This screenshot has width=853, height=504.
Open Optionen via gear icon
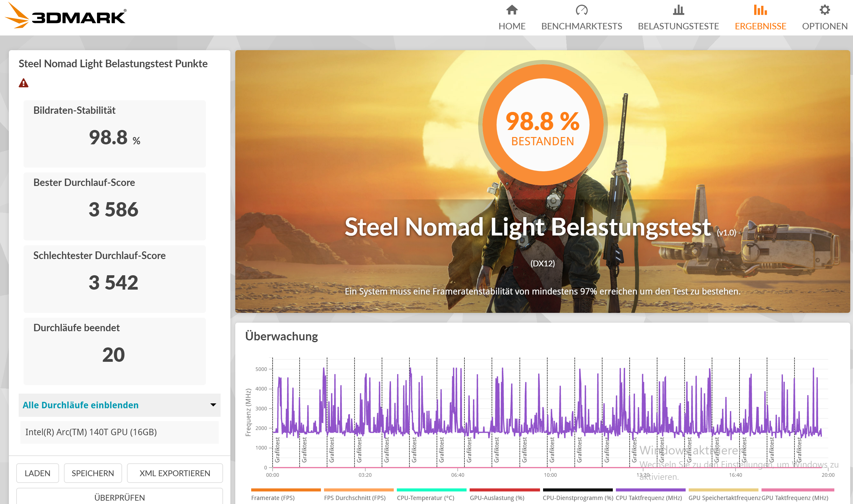[x=825, y=10]
